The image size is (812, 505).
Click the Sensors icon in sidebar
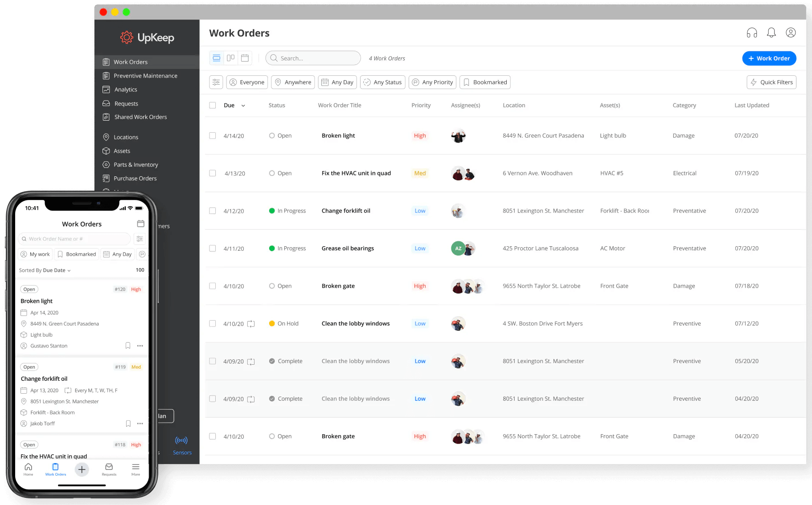[x=181, y=440]
